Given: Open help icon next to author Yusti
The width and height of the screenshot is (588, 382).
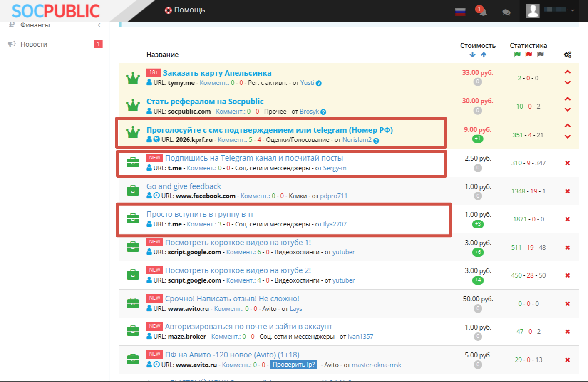Looking at the screenshot, I should (x=319, y=83).
